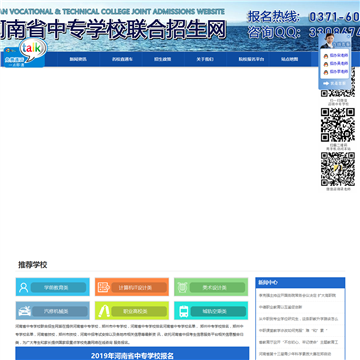Click the road icon on 职业高校类 card

point(104,311)
